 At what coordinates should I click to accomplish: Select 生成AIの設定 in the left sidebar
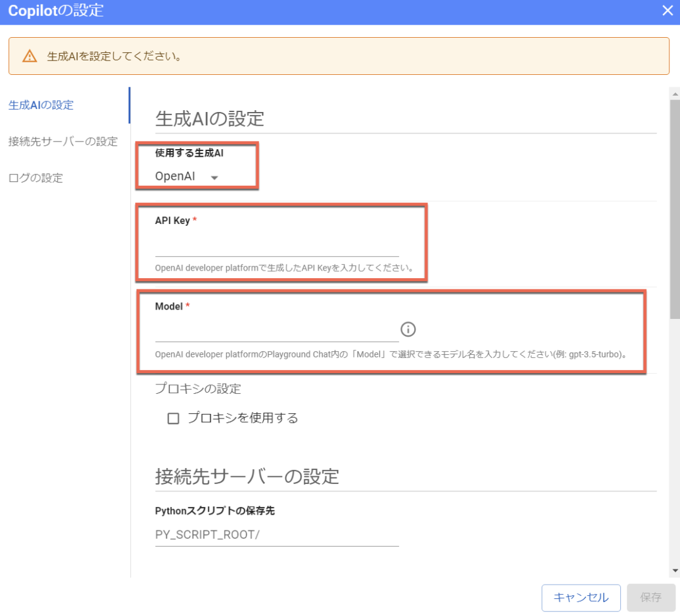pos(41,105)
